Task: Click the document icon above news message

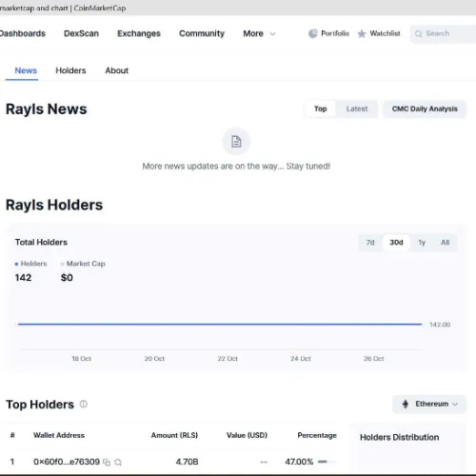Action: click(236, 142)
